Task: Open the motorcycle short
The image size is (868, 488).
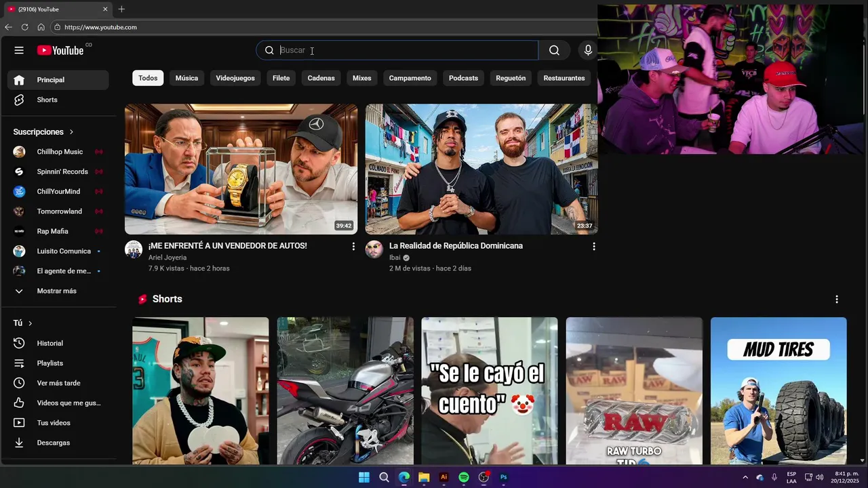Action: pos(345,390)
